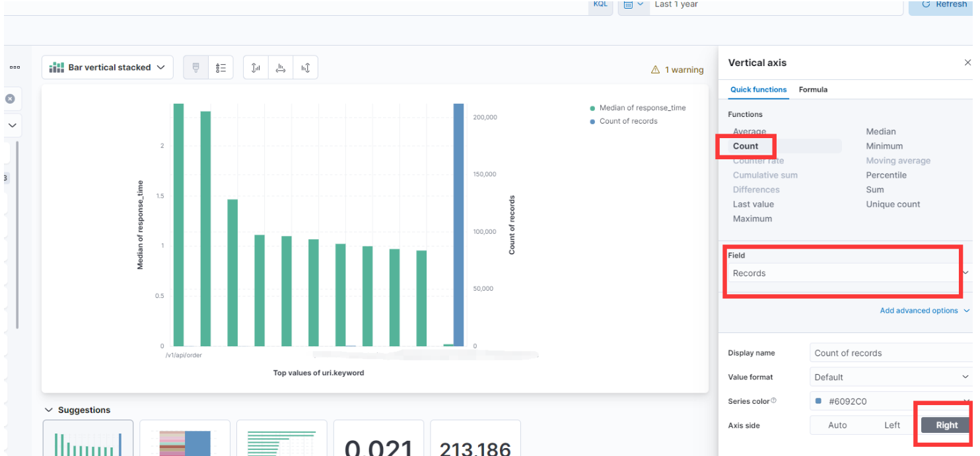The width and height of the screenshot is (980, 456).
Task: Set Axis side to Left
Action: click(x=892, y=425)
